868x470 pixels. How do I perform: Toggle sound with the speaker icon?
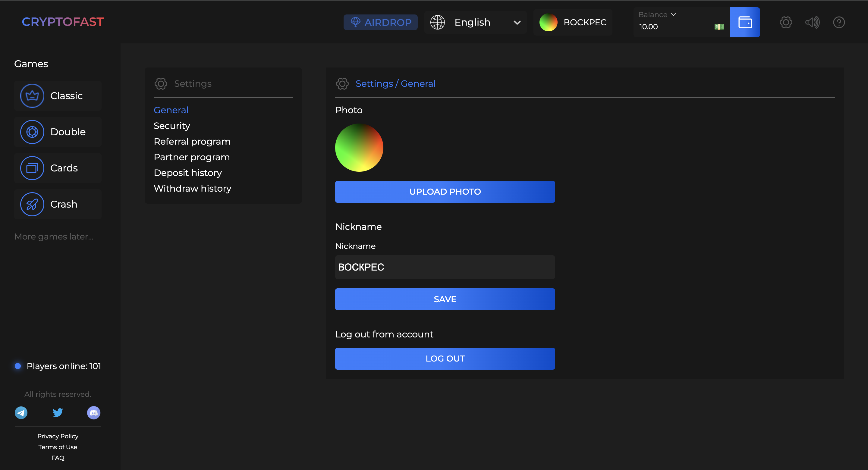[x=812, y=22]
